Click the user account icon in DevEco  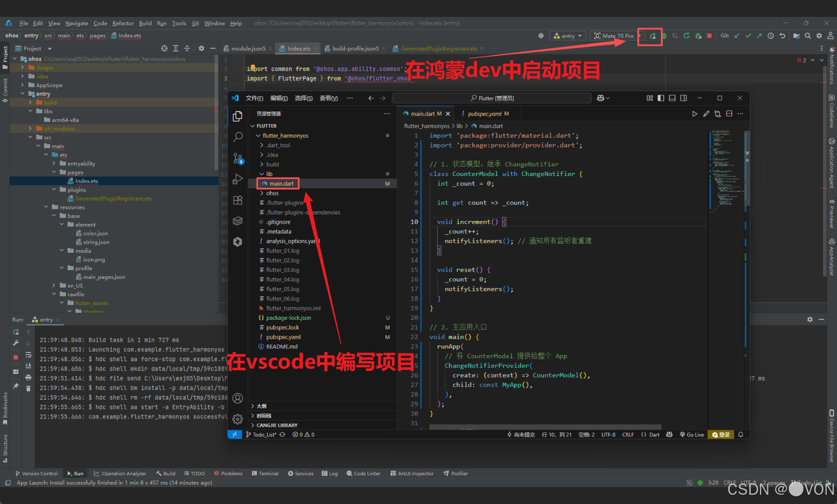(830, 36)
